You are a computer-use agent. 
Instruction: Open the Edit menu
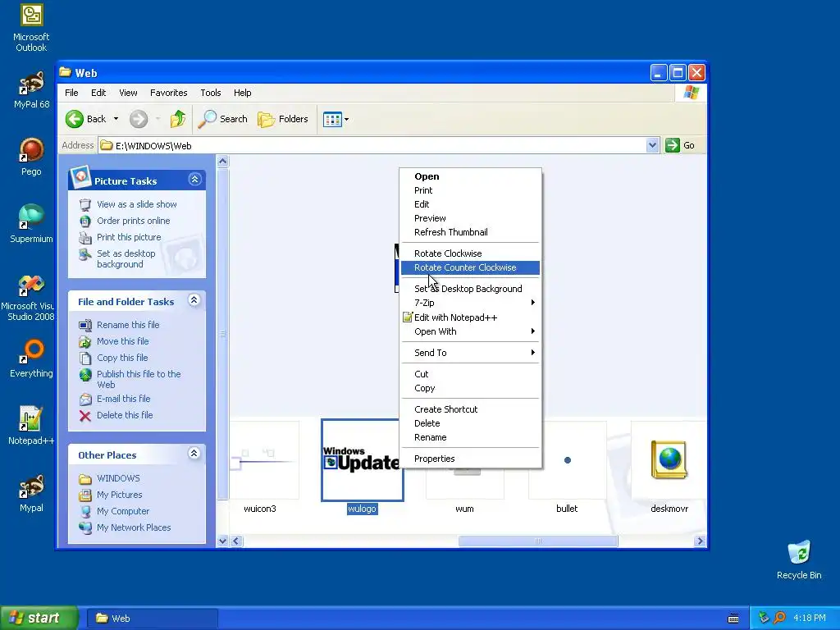(98, 93)
